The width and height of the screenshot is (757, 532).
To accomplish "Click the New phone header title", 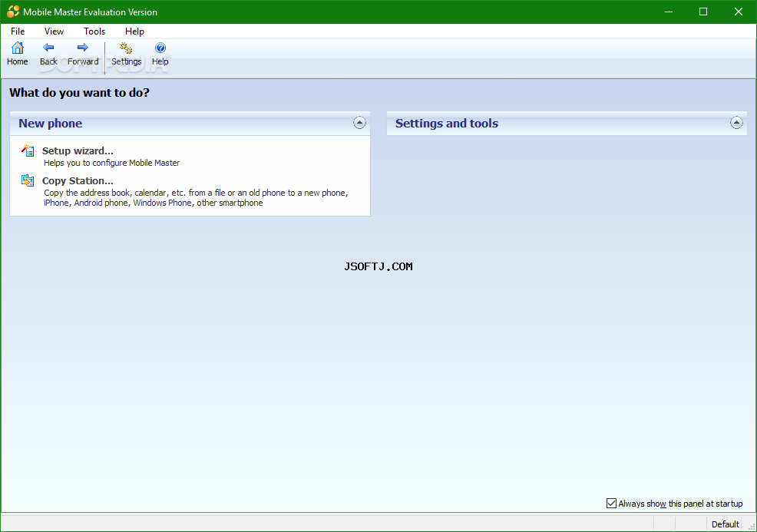I will [x=51, y=124].
